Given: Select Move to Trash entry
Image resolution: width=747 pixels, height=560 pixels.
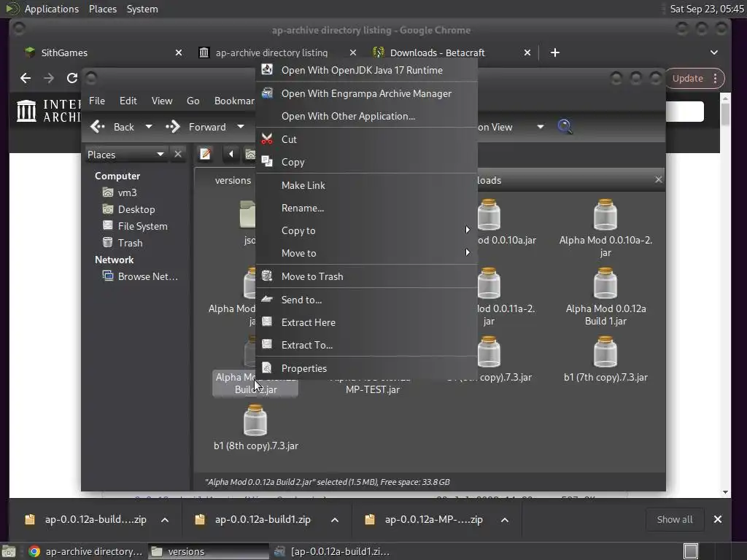Looking at the screenshot, I should point(366,276).
